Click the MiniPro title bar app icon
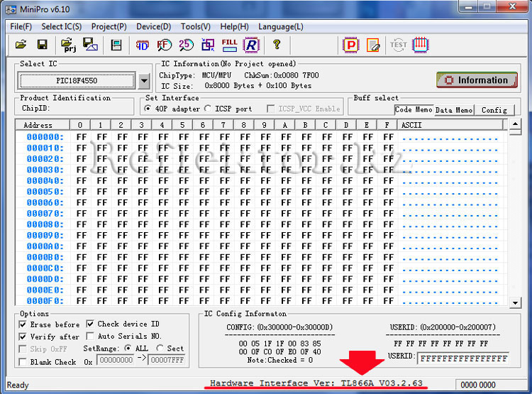 pyautogui.click(x=11, y=9)
